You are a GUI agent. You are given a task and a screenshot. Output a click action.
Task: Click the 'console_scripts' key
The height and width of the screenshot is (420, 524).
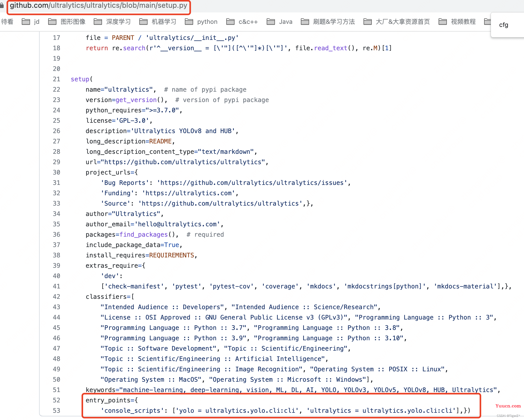(132, 411)
